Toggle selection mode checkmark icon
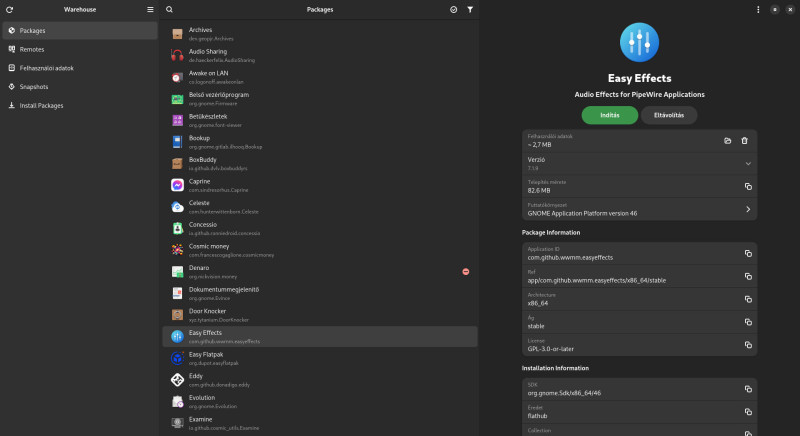Screen dimensions: 800x436 coord(454,10)
